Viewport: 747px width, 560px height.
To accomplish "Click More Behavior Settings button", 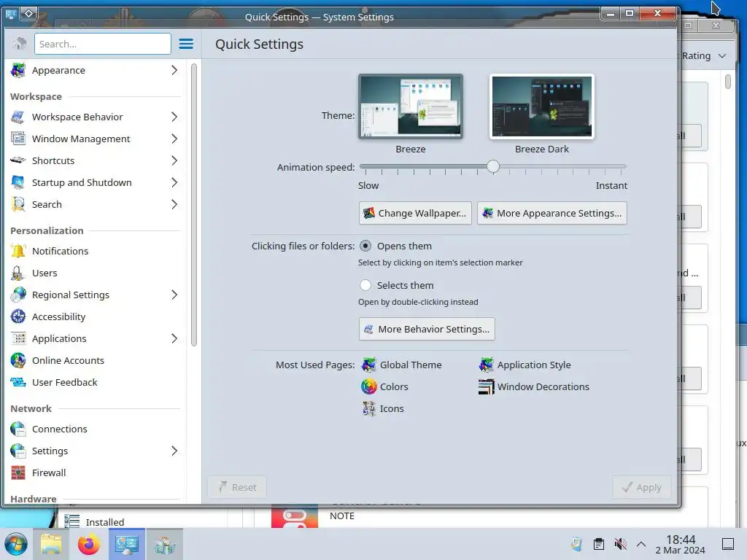I will coord(427,329).
